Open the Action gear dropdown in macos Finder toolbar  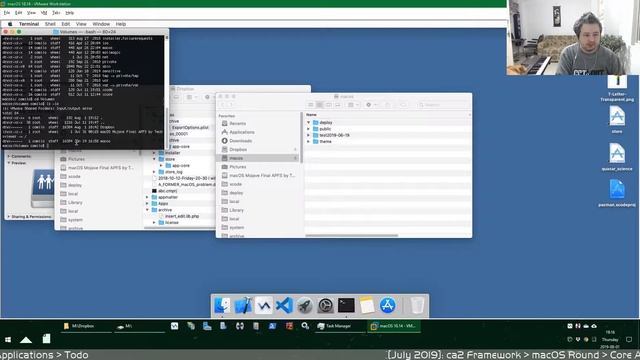pyautogui.click(x=371, y=105)
